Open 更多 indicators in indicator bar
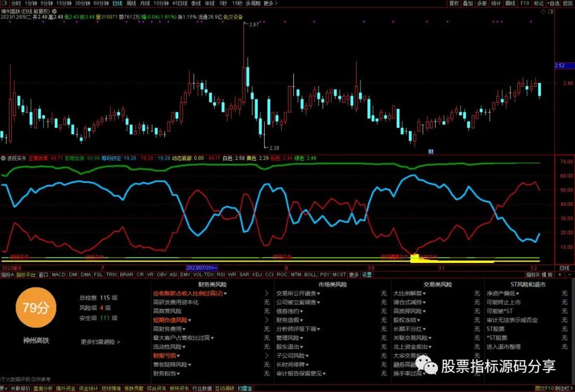Screen dimensions: 575x392 coord(354,274)
